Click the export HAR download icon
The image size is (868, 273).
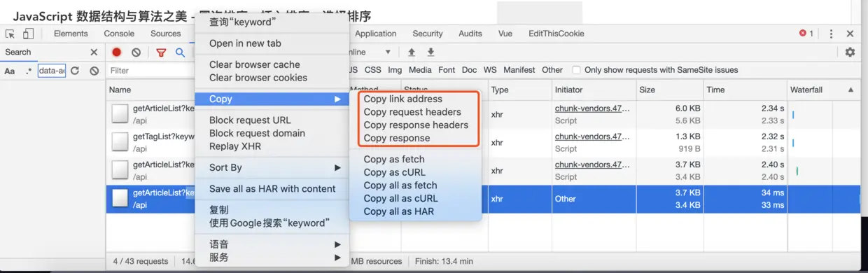point(431,52)
